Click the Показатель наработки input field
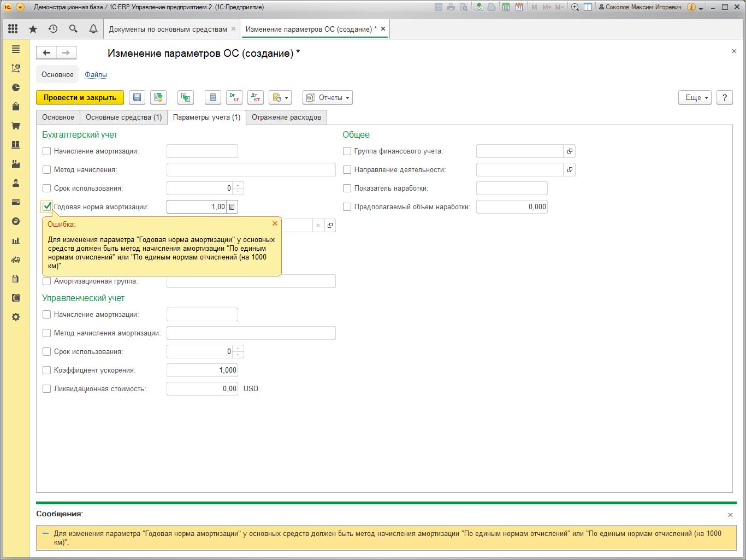Screen dimensions: 746x560 click(x=512, y=188)
